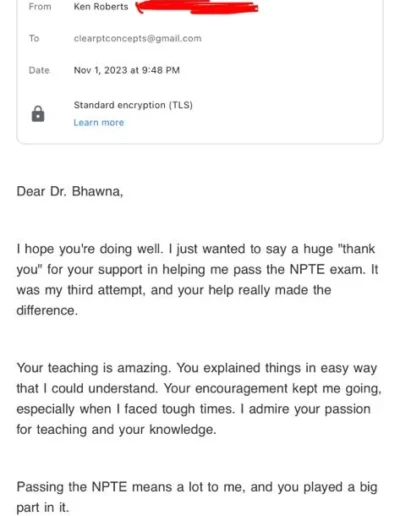Click sender name Ken Roberts
The height and width of the screenshot is (516, 400).
pyautogui.click(x=101, y=7)
